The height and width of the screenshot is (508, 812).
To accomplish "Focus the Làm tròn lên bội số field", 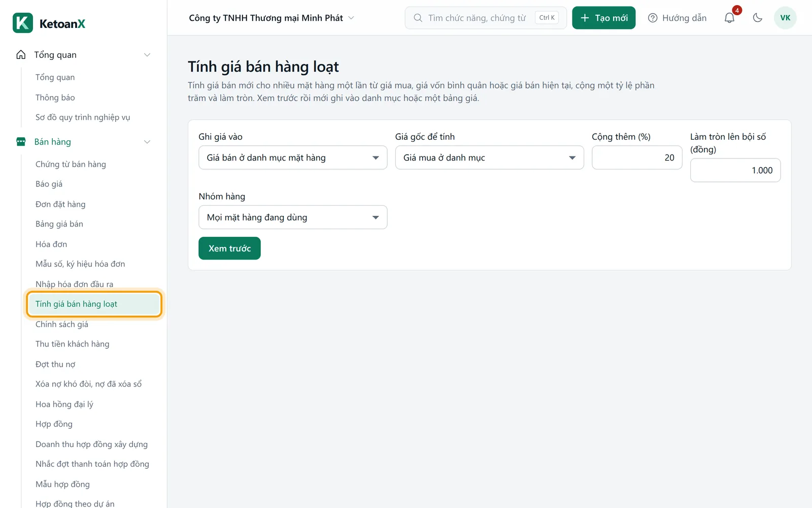I will click(x=735, y=170).
